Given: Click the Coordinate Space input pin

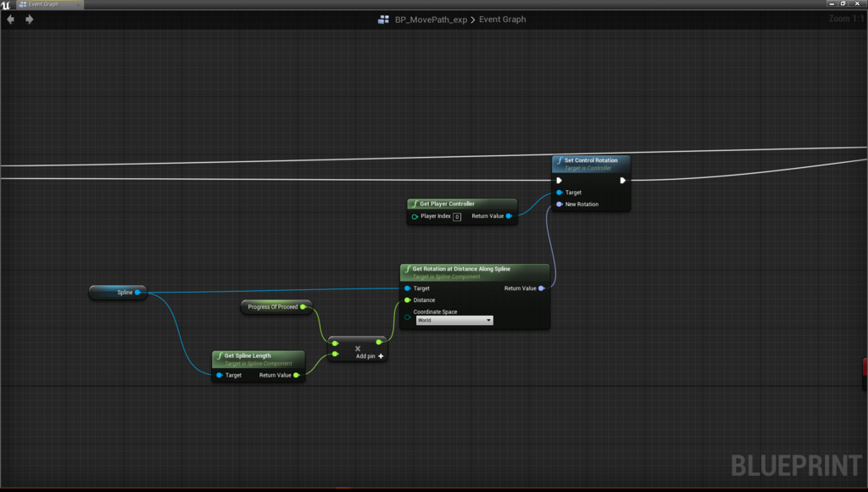Looking at the screenshot, I should pyautogui.click(x=408, y=317).
